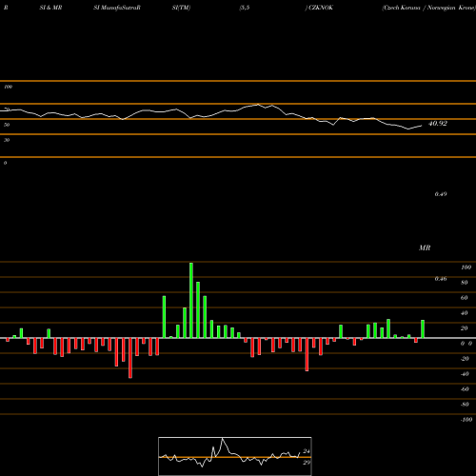
Task: Click the MR axis label -60
Action: click(465, 389)
